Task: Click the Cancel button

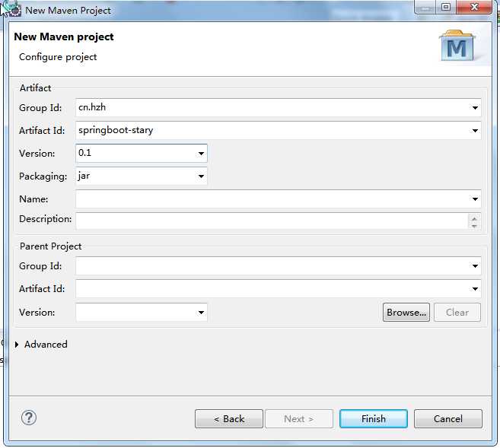Action: click(448, 418)
